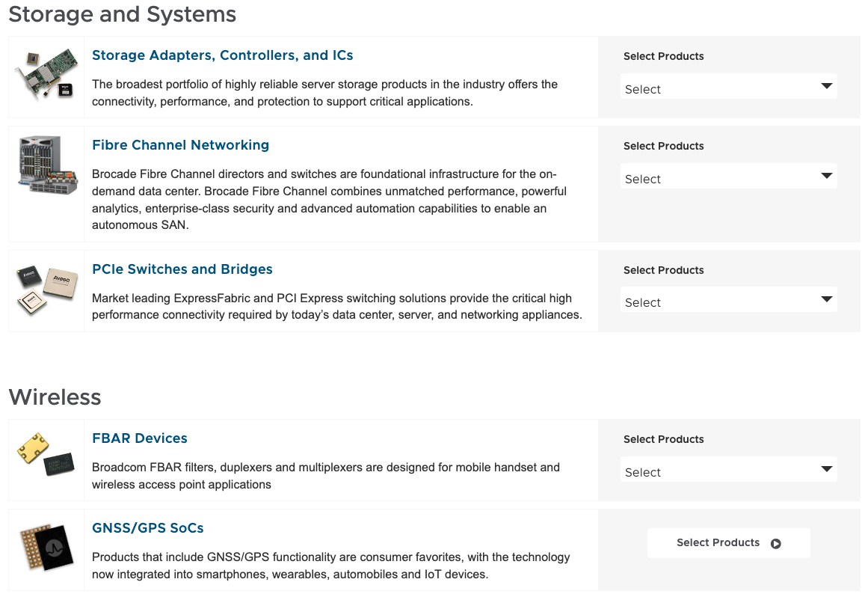Open Select dropdown for Storage Adapters
This screenshot has width=868, height=597.
click(728, 86)
